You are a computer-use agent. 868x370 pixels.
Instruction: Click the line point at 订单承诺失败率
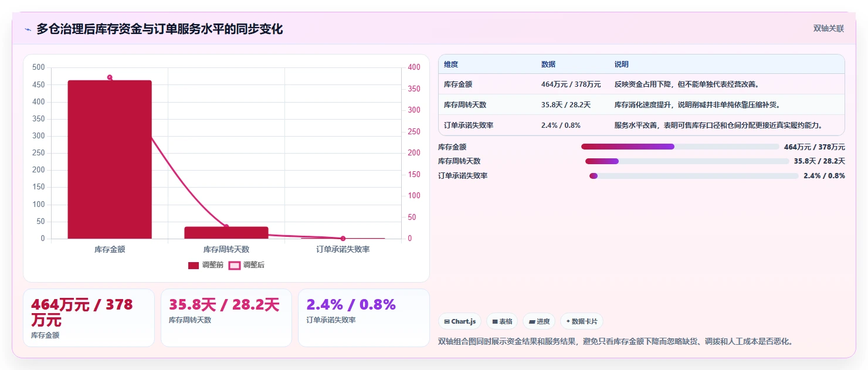click(x=343, y=239)
